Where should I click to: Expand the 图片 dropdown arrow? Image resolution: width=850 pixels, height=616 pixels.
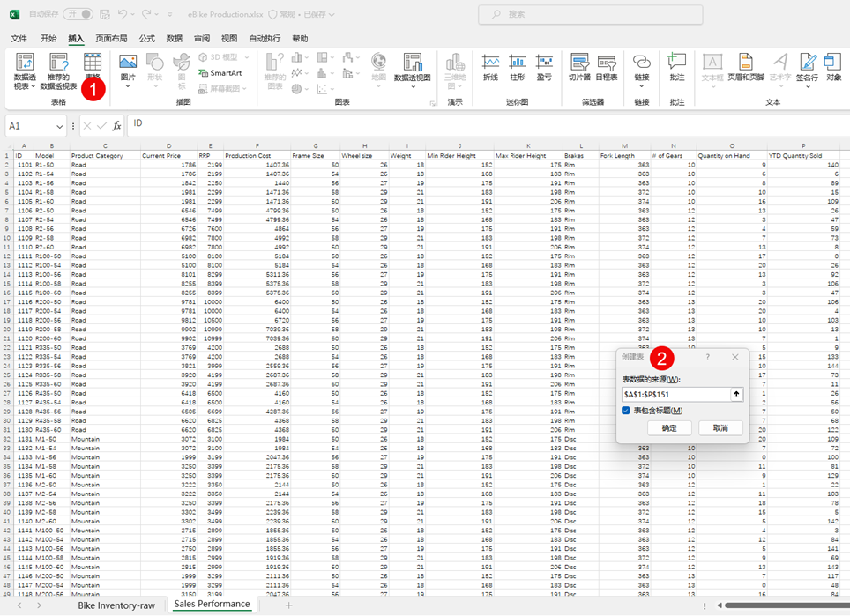click(128, 86)
